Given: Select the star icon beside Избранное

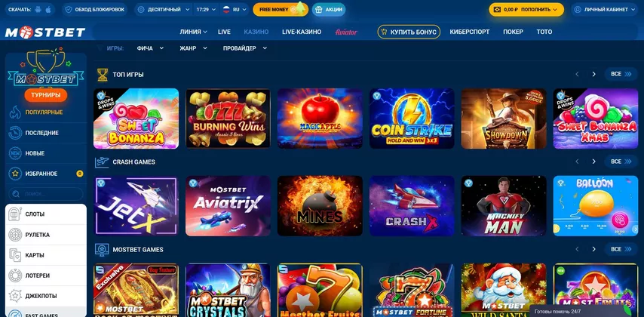Looking at the screenshot, I should [x=15, y=174].
